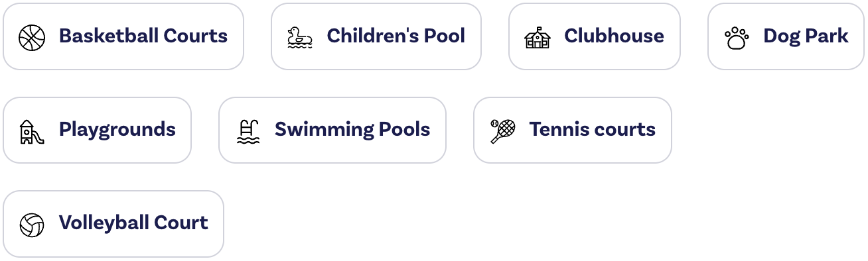Filter by the Clubhouse amenity chip
This screenshot has width=868, height=261.
(595, 36)
